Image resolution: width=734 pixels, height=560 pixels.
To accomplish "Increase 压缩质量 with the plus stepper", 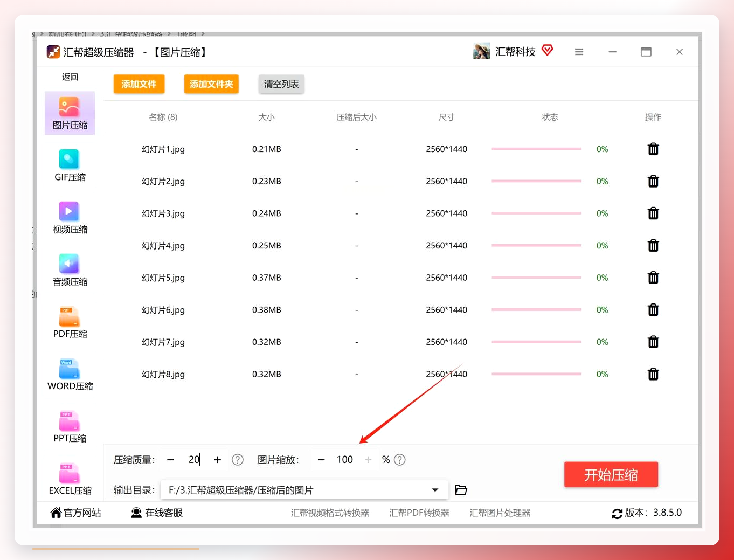I will point(217,460).
